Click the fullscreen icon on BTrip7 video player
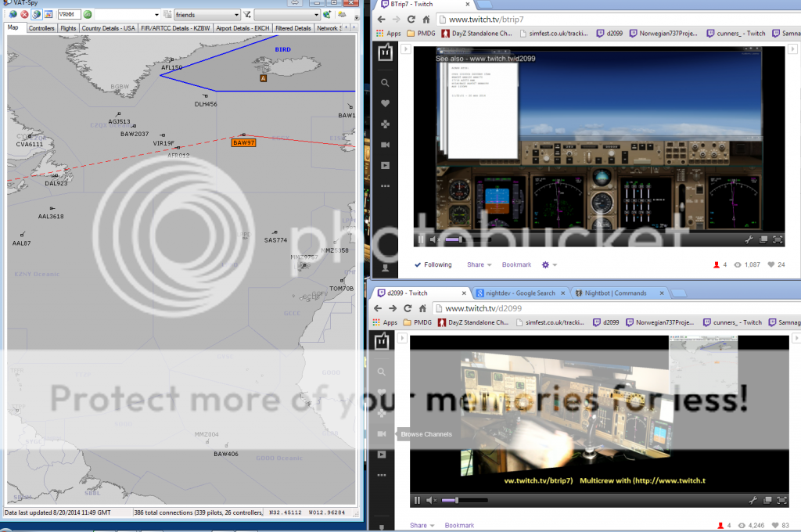801x532 pixels. 778,239
